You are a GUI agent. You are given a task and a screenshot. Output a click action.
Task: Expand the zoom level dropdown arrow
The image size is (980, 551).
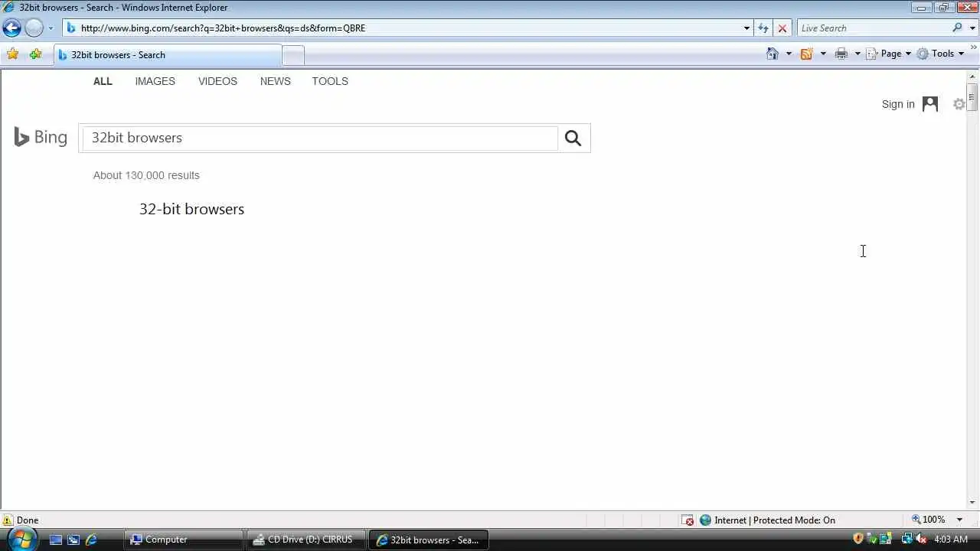(x=959, y=520)
